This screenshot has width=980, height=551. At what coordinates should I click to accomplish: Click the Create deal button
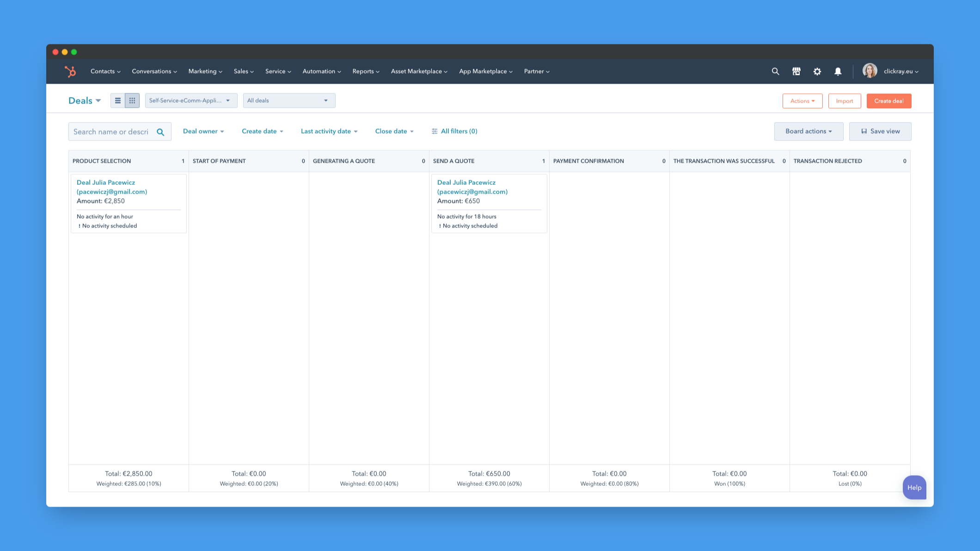tap(888, 100)
